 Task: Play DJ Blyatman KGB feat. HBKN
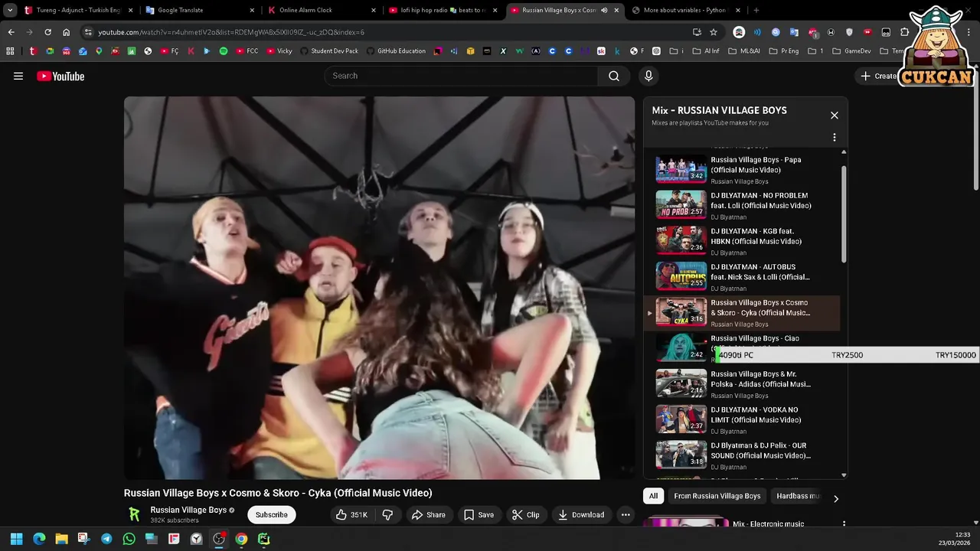(x=742, y=241)
